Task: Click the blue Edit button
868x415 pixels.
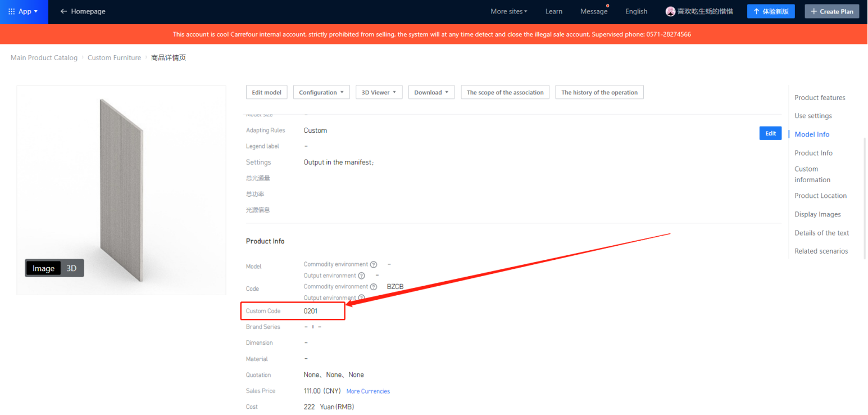Action: [770, 133]
